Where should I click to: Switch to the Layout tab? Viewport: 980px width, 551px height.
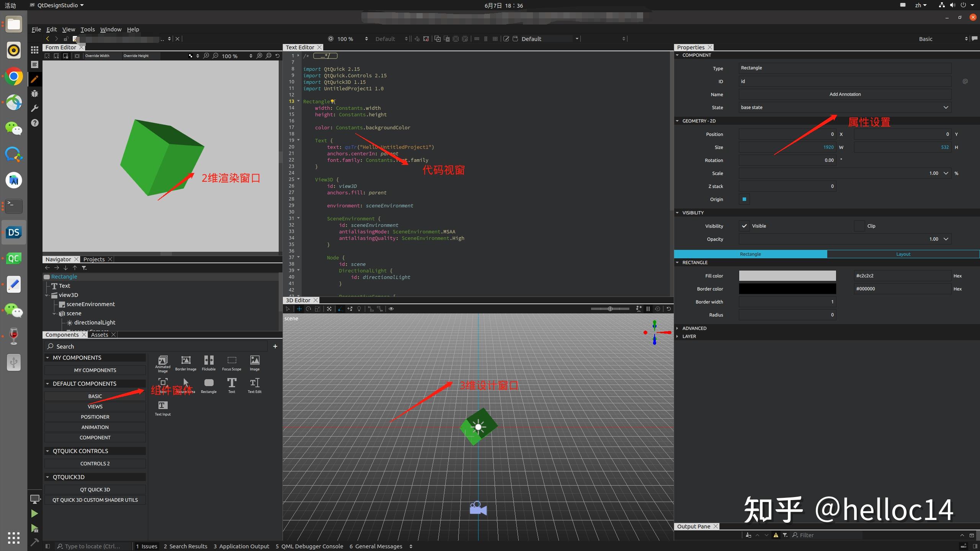(x=903, y=254)
